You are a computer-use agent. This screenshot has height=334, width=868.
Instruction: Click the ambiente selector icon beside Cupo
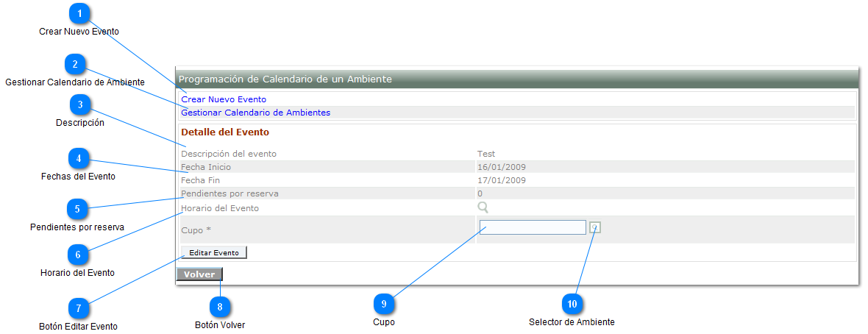point(595,227)
